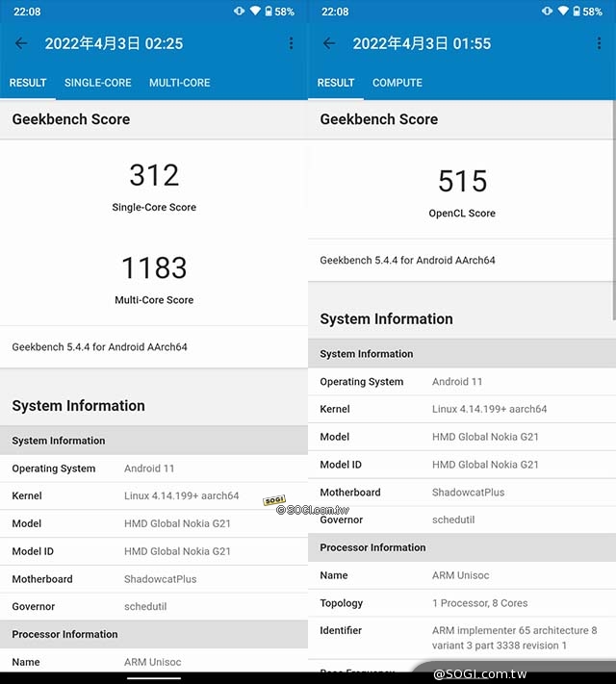Image resolution: width=616 pixels, height=684 pixels.
Task: Tap the Wi-Fi status icon on left screen
Action: click(255, 11)
